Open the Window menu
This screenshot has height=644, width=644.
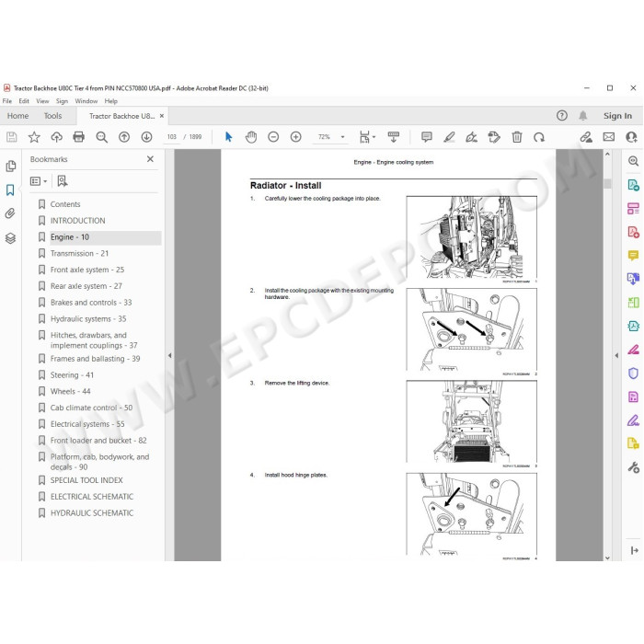(x=86, y=101)
